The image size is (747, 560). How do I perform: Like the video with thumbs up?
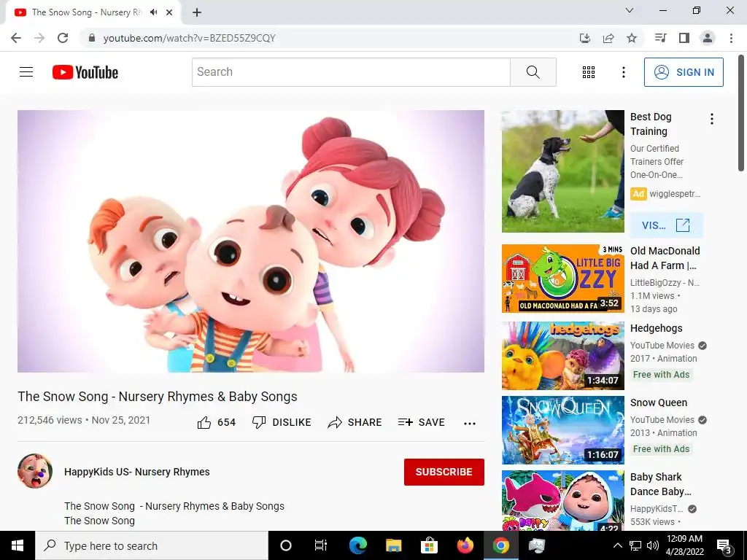(216, 422)
